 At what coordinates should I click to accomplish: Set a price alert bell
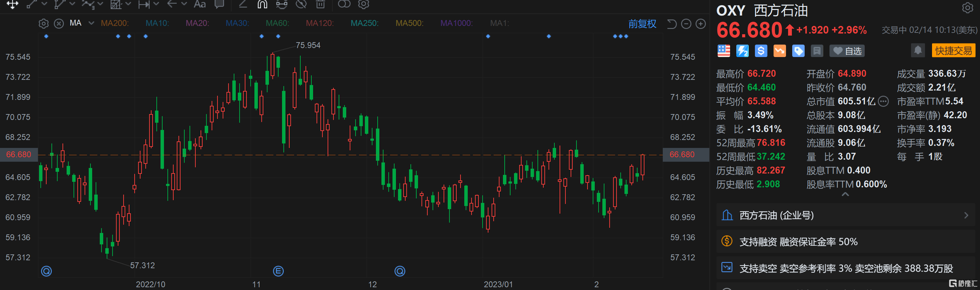918,50
